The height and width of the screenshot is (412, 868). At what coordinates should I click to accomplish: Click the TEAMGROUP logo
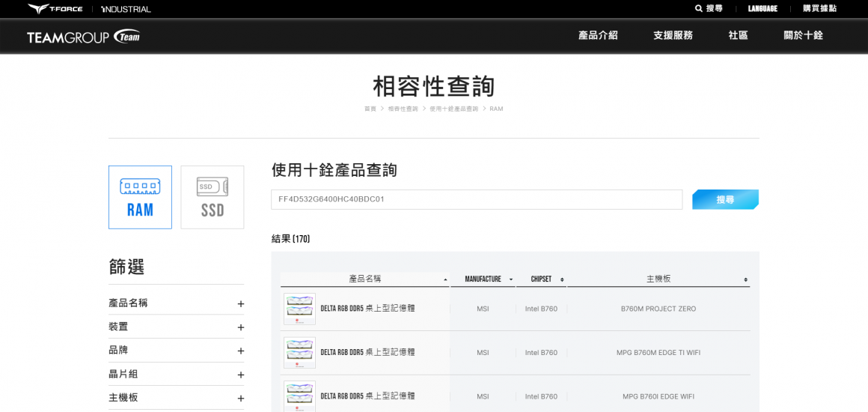[83, 37]
